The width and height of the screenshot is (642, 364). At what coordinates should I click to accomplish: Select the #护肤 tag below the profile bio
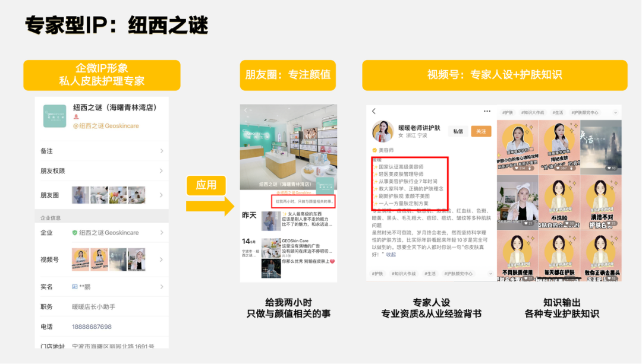pos(377,274)
